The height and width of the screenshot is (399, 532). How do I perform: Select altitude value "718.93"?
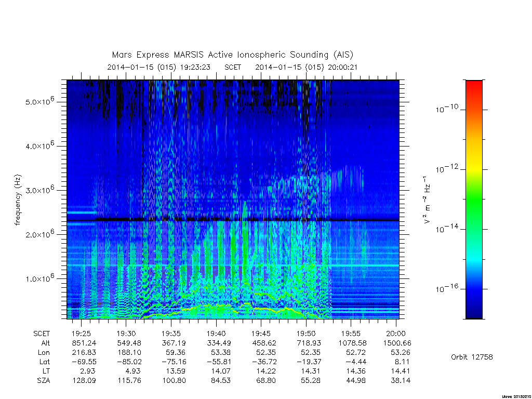click(309, 343)
